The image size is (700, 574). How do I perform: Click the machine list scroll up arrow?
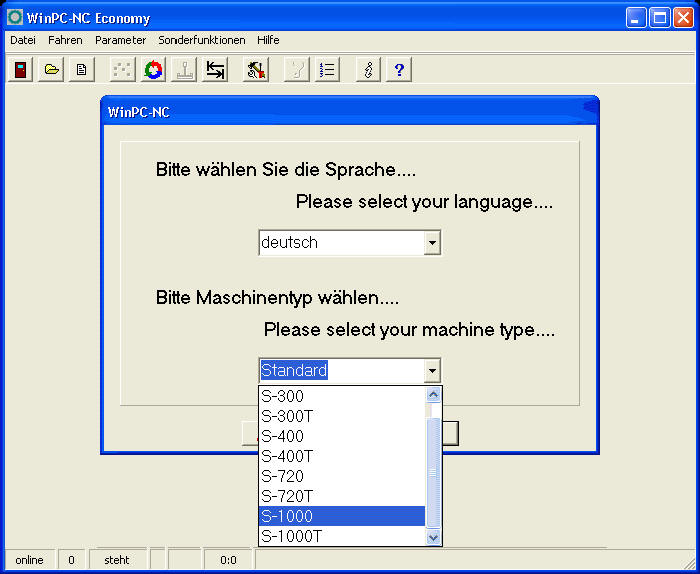tap(433, 395)
